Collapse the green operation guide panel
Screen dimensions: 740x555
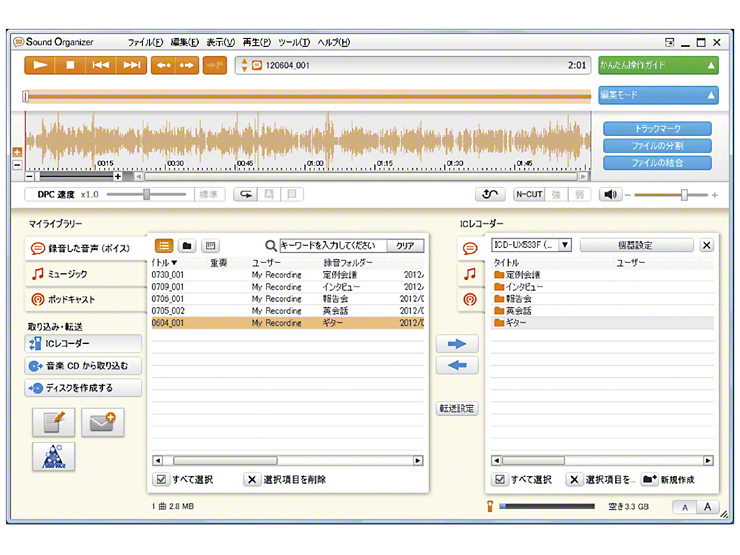click(711, 65)
